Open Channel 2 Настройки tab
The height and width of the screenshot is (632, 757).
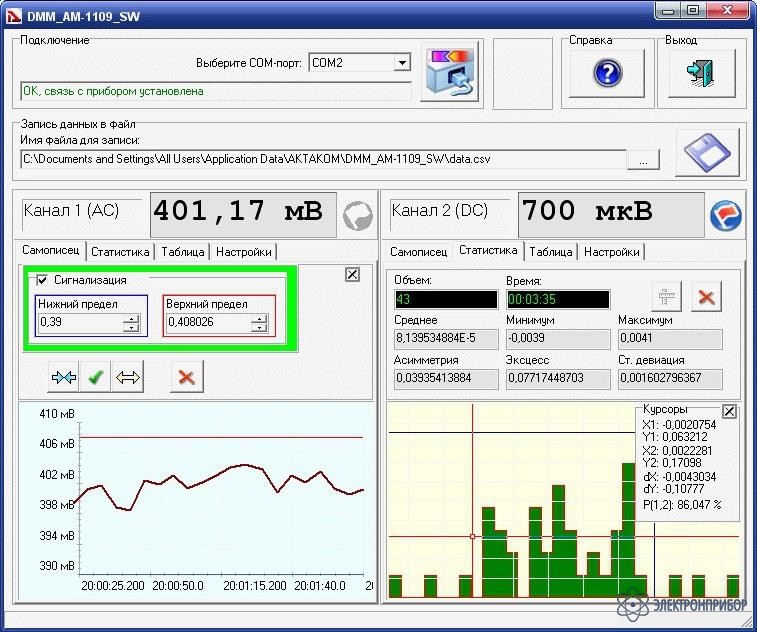[611, 252]
